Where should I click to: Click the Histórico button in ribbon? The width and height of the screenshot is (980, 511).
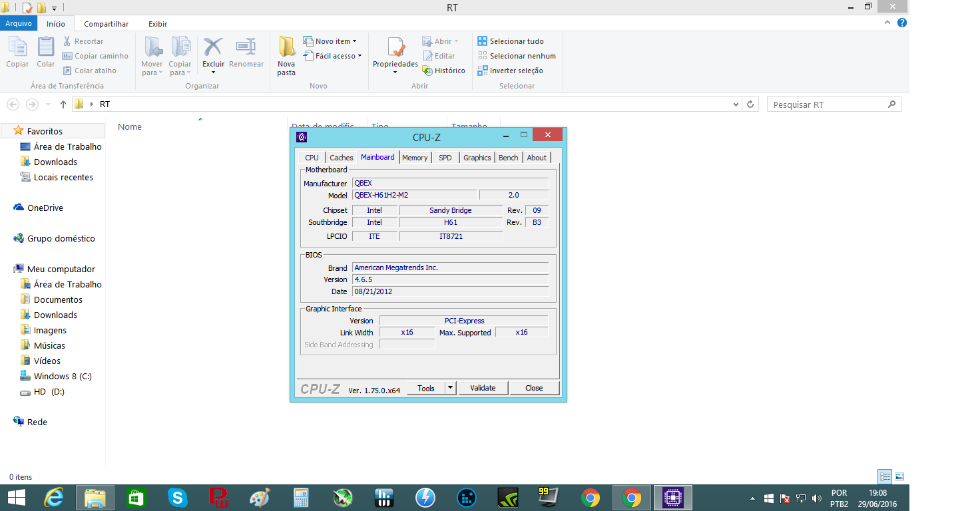coord(443,71)
